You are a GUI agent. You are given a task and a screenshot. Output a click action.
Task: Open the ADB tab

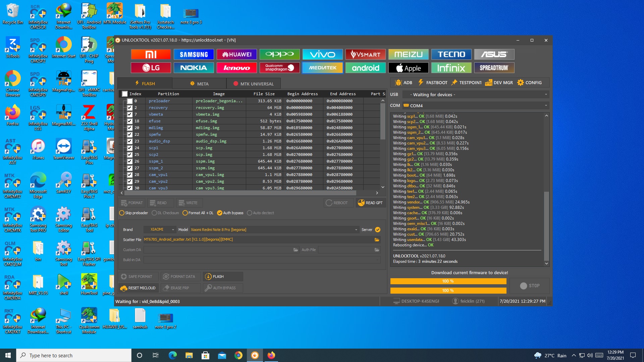tap(404, 82)
